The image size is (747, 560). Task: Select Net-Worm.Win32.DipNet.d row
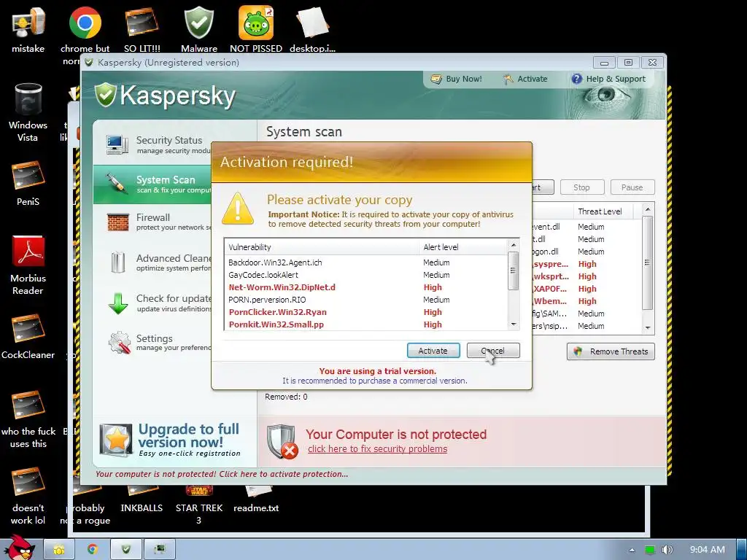(x=366, y=287)
